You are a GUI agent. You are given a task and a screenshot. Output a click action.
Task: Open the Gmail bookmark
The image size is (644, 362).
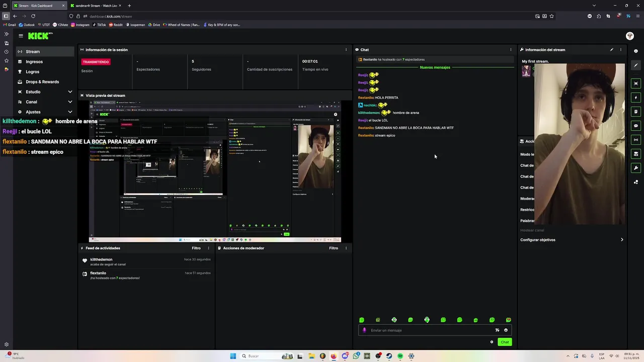point(10,25)
